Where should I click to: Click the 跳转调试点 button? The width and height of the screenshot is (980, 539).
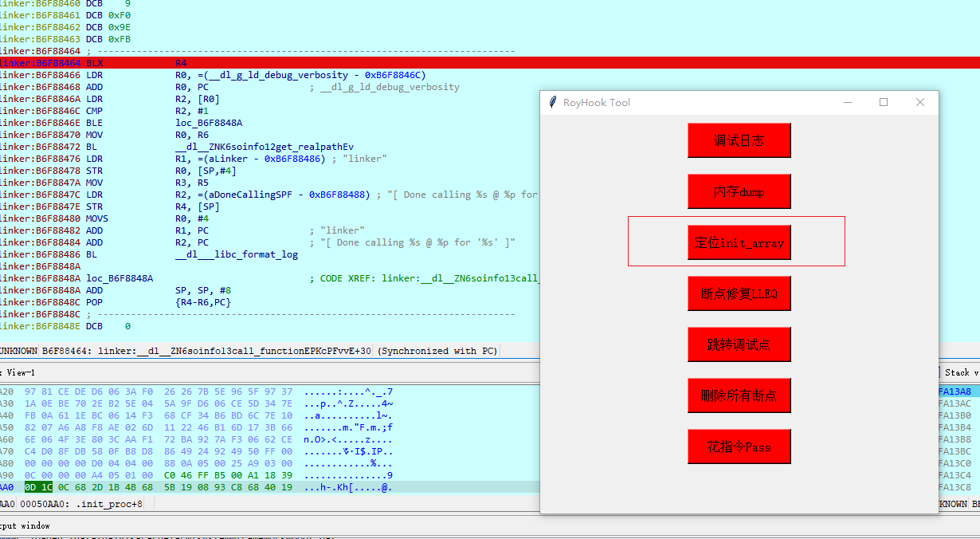coord(739,344)
